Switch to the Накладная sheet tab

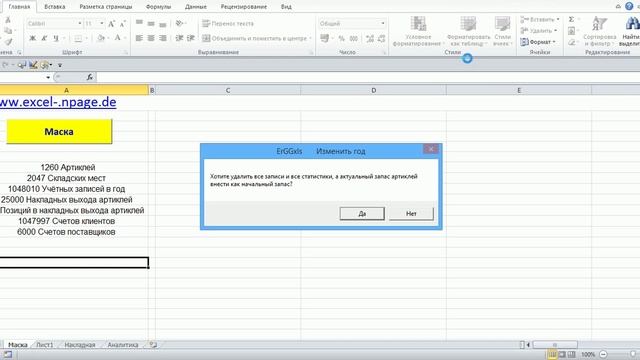(x=80, y=345)
